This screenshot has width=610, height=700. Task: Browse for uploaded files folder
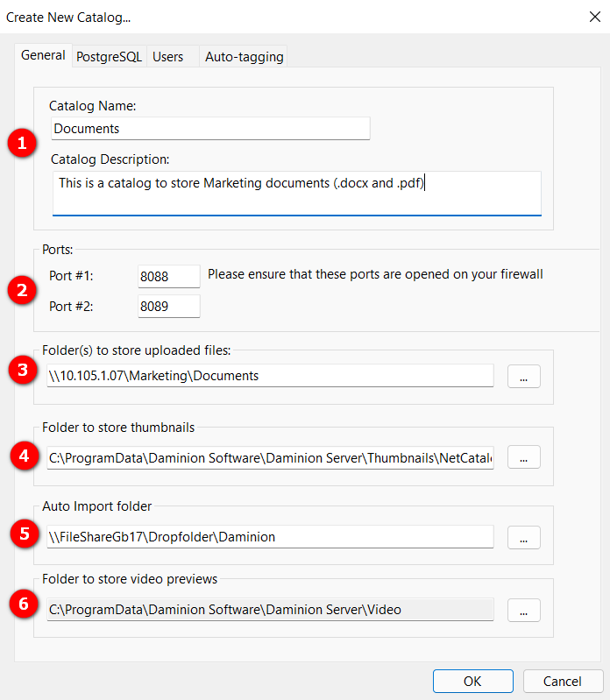coord(523,377)
